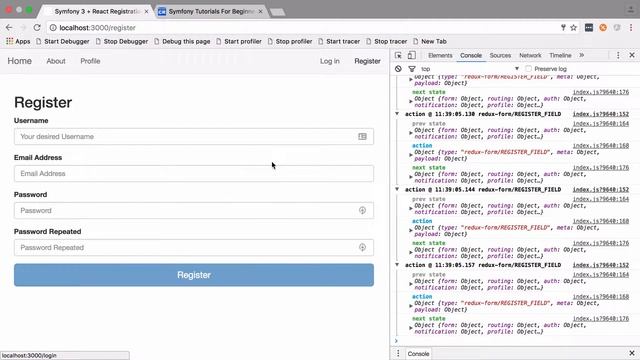Reload the page with refresh icon

click(37, 27)
